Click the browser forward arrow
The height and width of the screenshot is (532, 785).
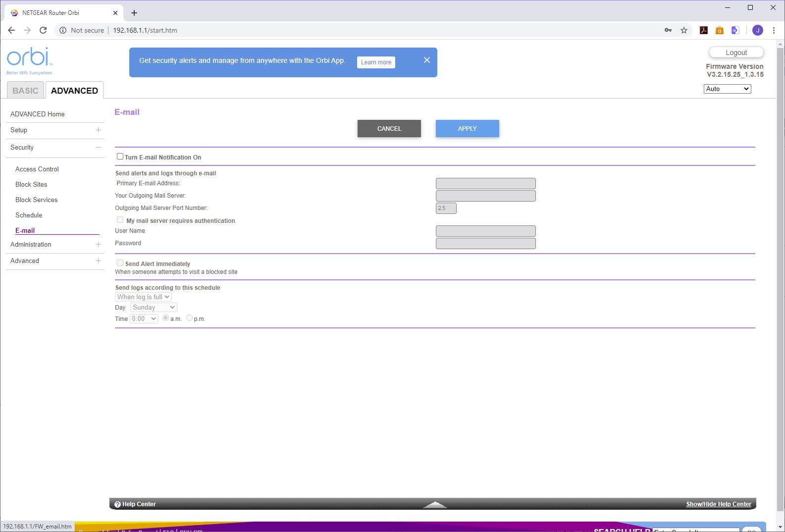[27, 30]
